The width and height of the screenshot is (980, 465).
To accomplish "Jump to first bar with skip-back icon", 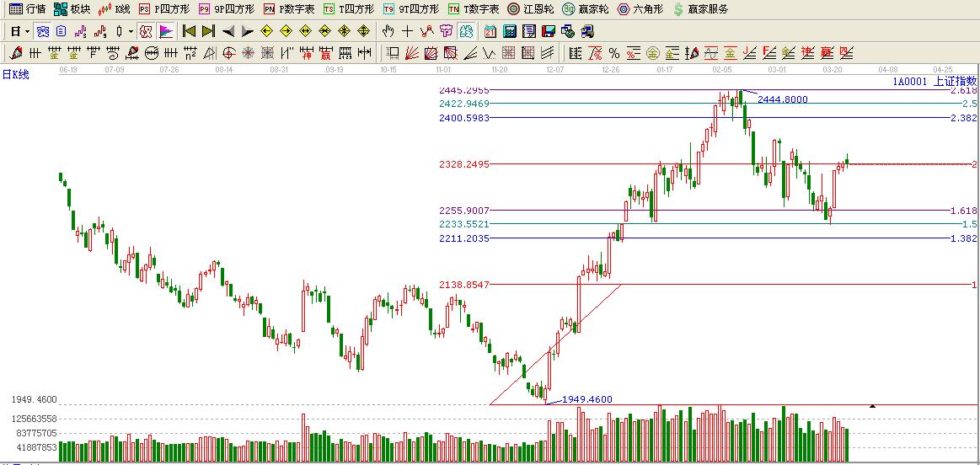I will point(189,31).
